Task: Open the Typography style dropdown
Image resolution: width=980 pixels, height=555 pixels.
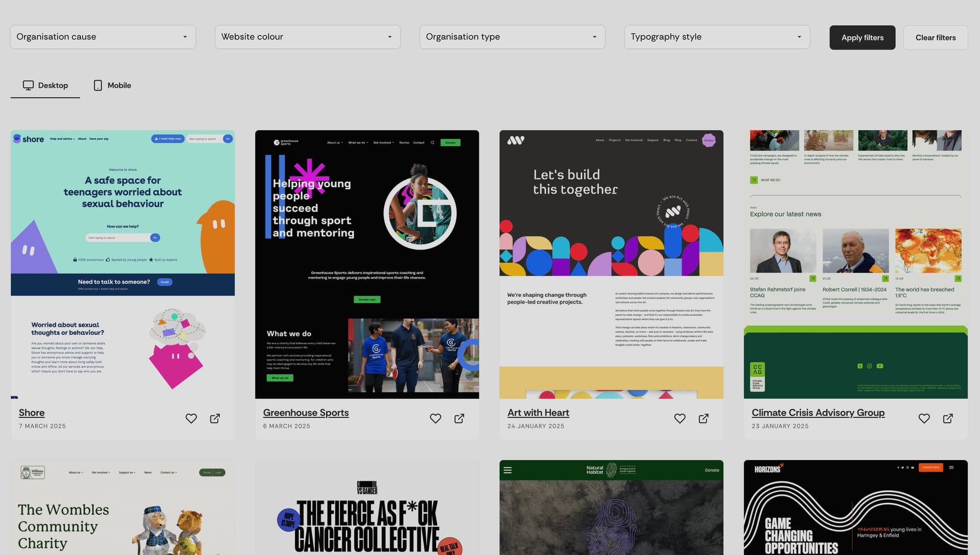Action: click(717, 37)
